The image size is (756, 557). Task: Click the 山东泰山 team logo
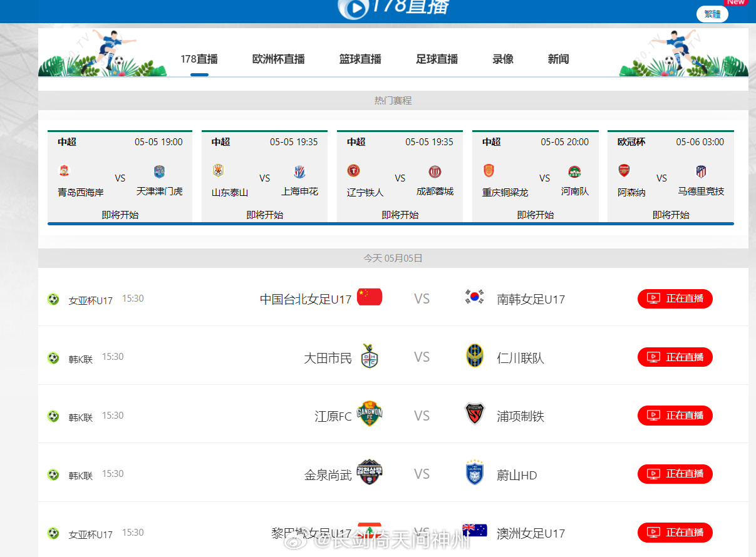(218, 170)
